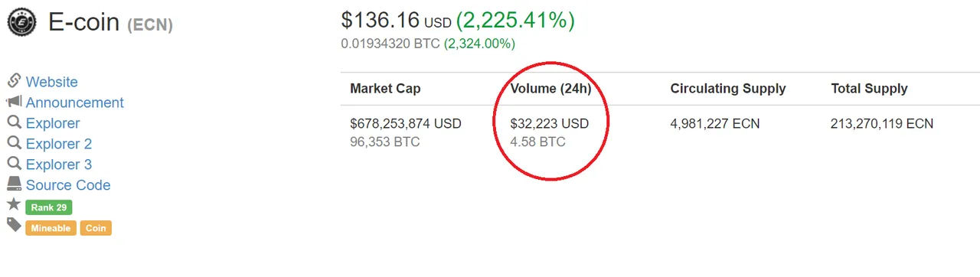Image resolution: width=980 pixels, height=277 pixels.
Task: Open the Website link
Action: pyautogui.click(x=51, y=82)
